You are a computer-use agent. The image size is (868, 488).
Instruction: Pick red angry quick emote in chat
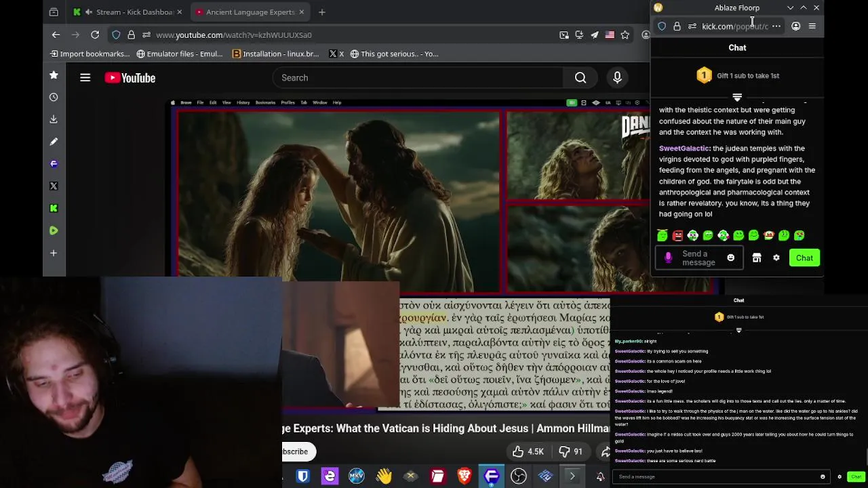pos(677,235)
